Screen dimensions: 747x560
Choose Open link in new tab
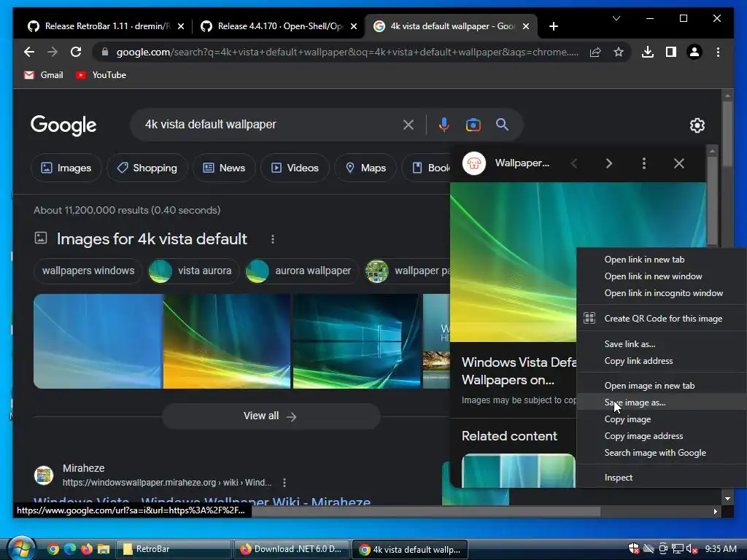coord(662,260)
